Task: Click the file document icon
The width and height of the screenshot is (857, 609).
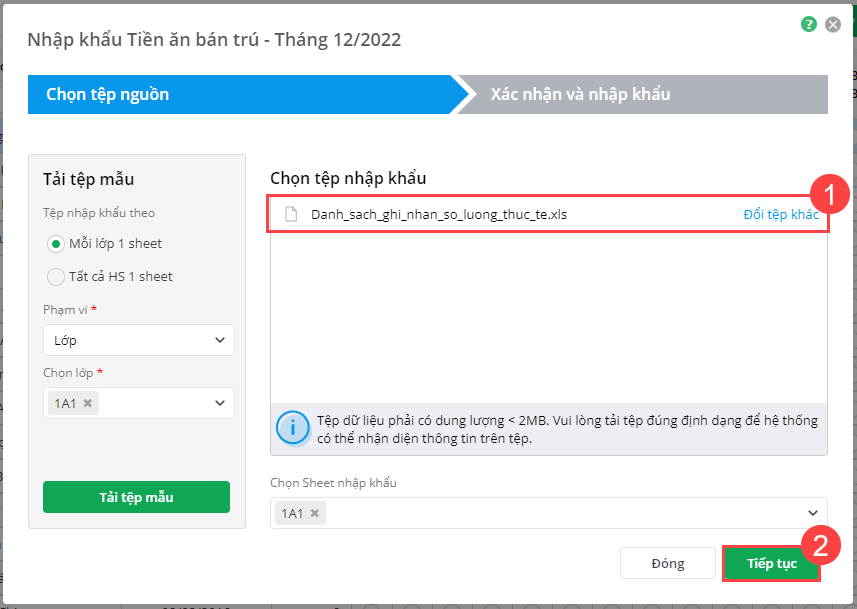Action: click(292, 214)
